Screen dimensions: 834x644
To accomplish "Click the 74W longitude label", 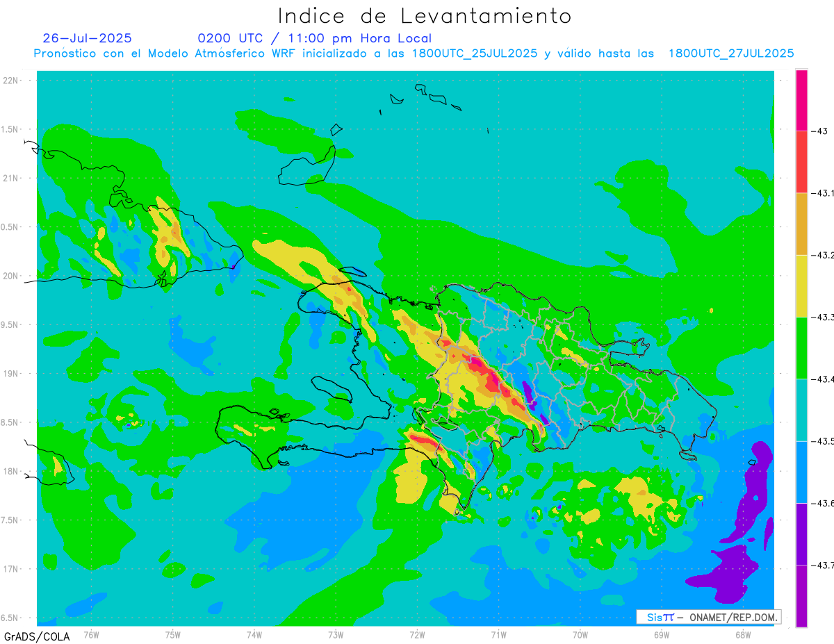I will tap(254, 634).
